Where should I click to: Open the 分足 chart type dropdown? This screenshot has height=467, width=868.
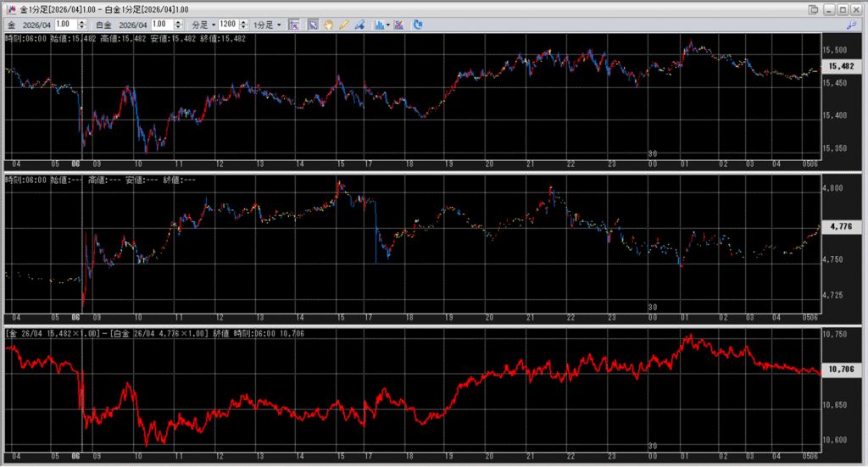[x=203, y=25]
